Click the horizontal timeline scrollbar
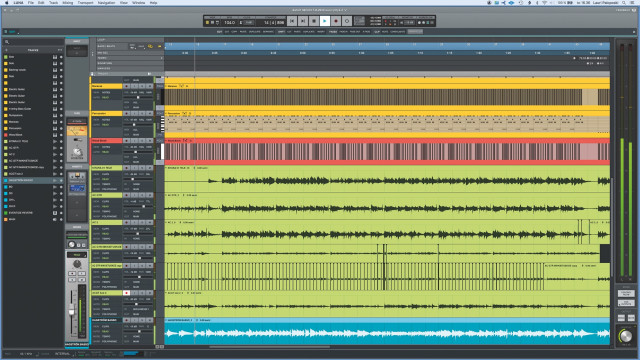The height and width of the screenshot is (360, 640). [x=269, y=347]
